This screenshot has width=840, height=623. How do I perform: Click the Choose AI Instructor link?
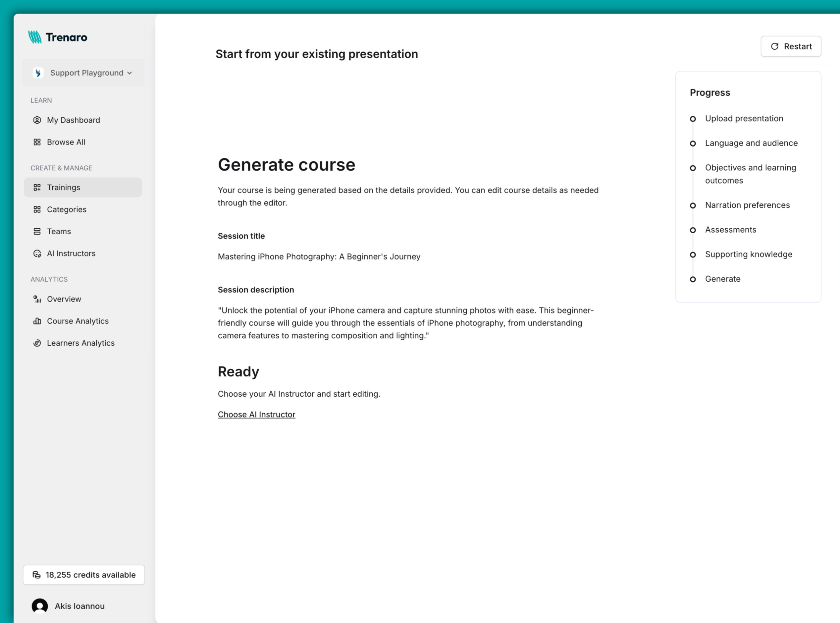pyautogui.click(x=256, y=414)
